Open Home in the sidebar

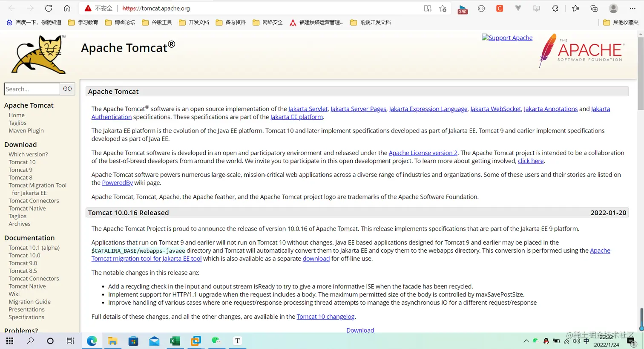point(17,115)
